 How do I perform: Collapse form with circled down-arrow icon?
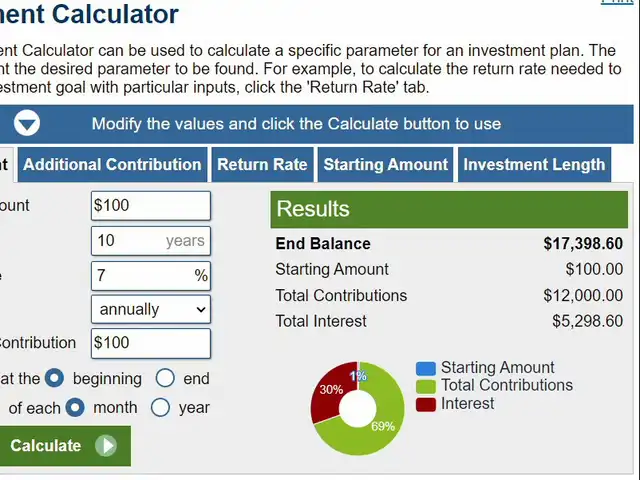coord(27,123)
